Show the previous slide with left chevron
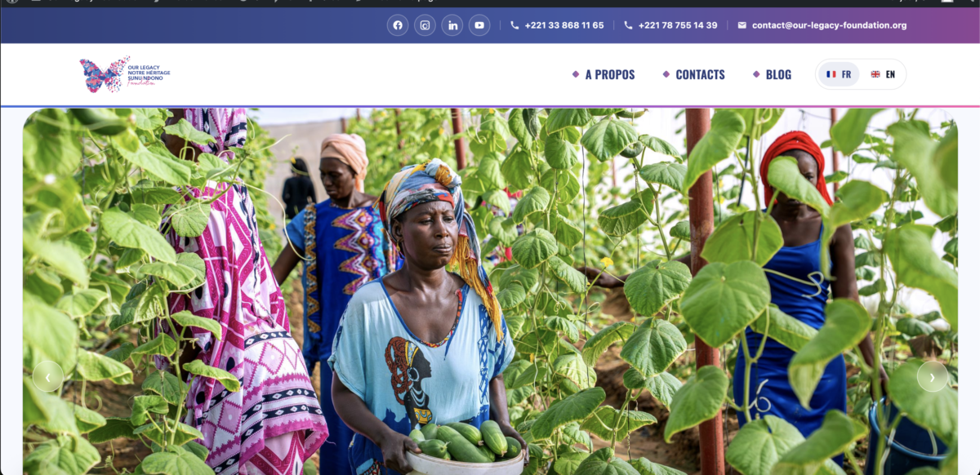Viewport: 980px width, 475px height. 47,376
